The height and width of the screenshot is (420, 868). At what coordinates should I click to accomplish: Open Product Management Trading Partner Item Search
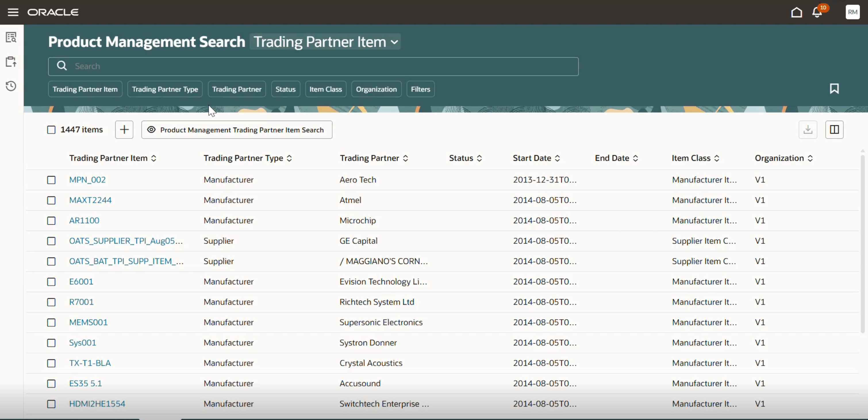[237, 130]
